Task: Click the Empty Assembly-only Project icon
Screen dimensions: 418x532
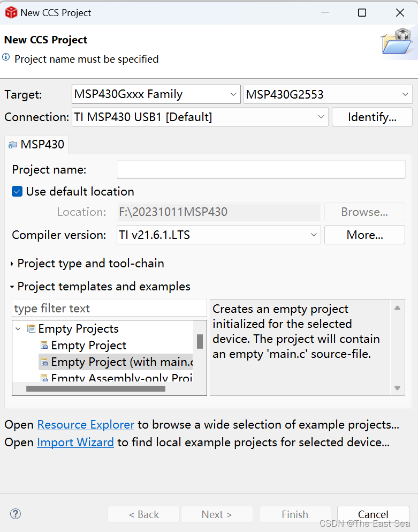Action: click(44, 378)
